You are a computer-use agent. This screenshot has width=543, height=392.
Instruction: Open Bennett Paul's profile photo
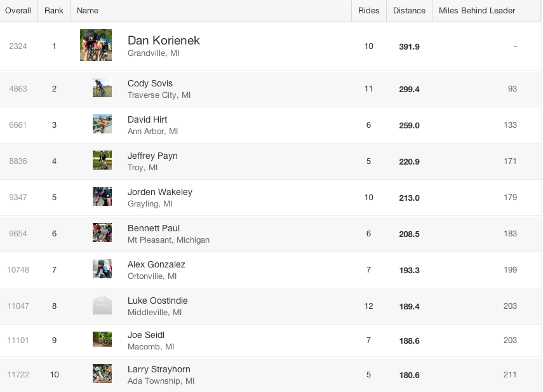coord(102,233)
